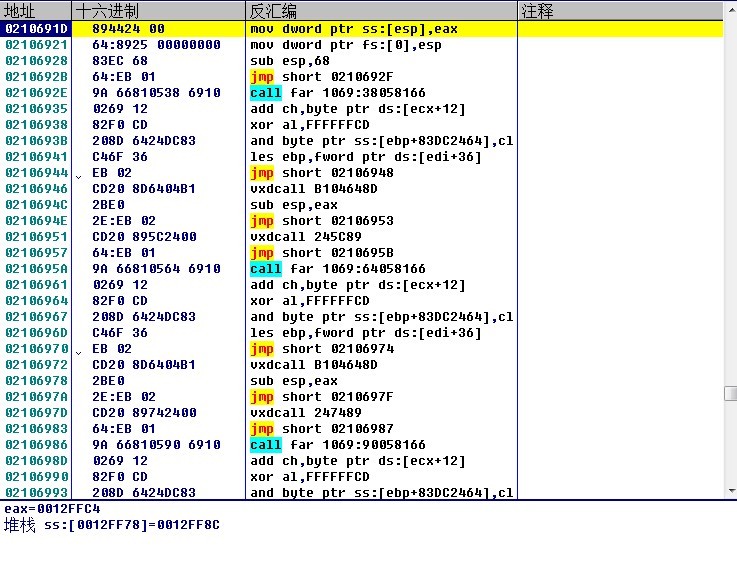This screenshot has width=737, height=564.
Task: Click scrollbar down arrow in disassembly pane
Action: (730, 491)
